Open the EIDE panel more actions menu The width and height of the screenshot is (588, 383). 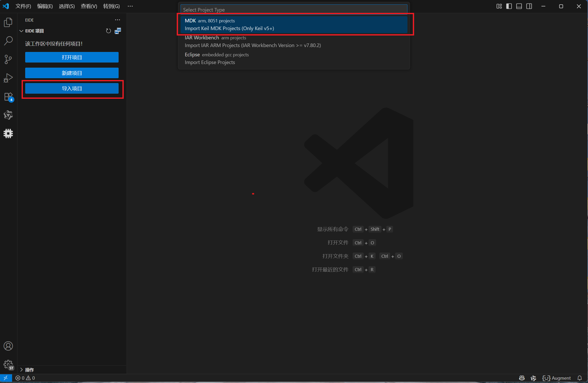point(118,20)
